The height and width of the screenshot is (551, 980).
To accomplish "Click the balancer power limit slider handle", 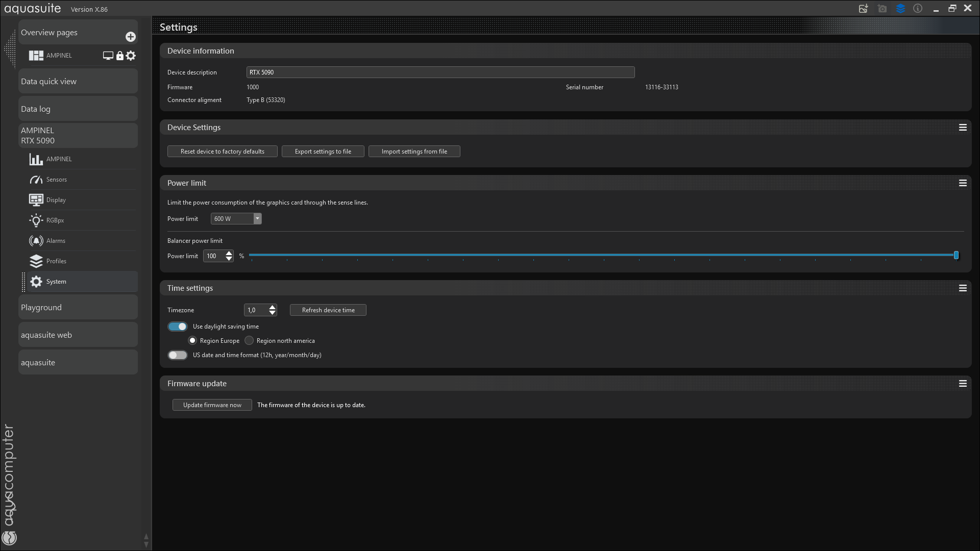I will (956, 255).
